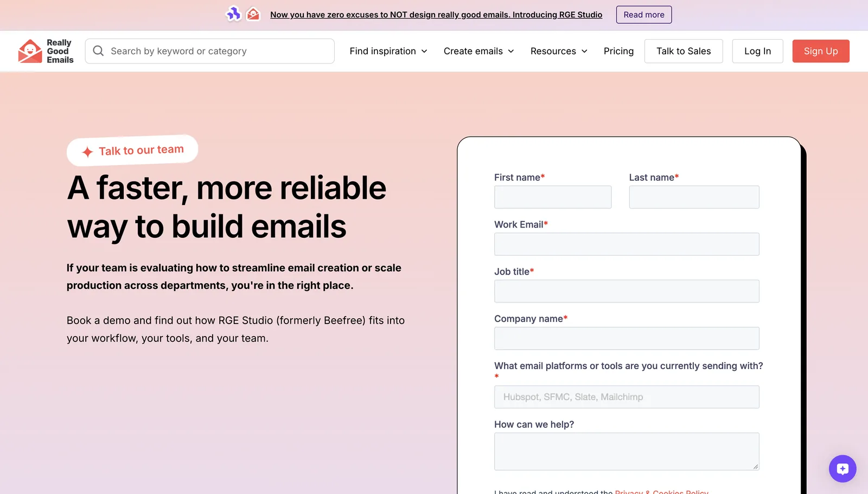Open the RGE Studio announcement link

(x=436, y=15)
